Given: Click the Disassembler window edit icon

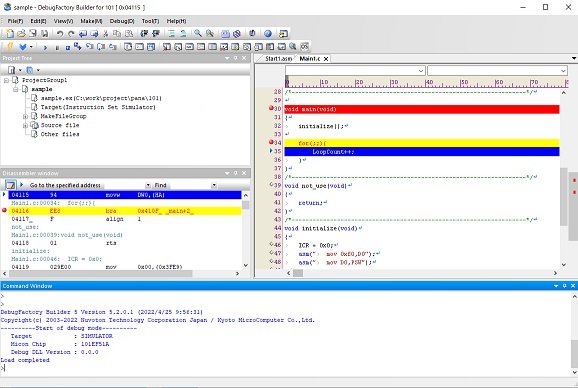Looking at the screenshot, I should click(x=10, y=185).
